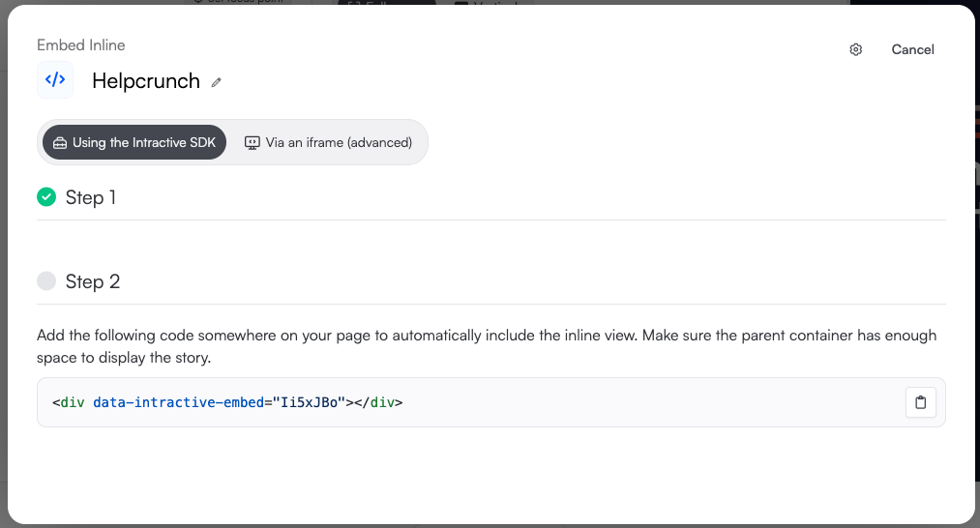Screen dimensions: 980x528
Task: Click the data-intractive-embed attribute text
Action: (178, 402)
